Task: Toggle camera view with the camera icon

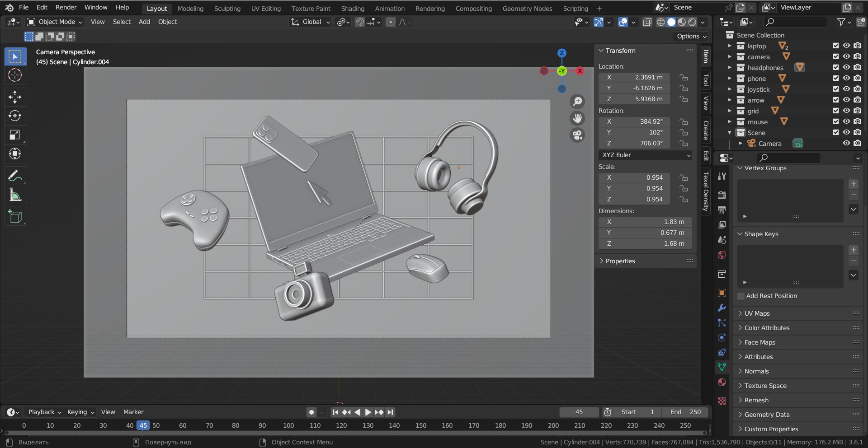Action: (577, 135)
